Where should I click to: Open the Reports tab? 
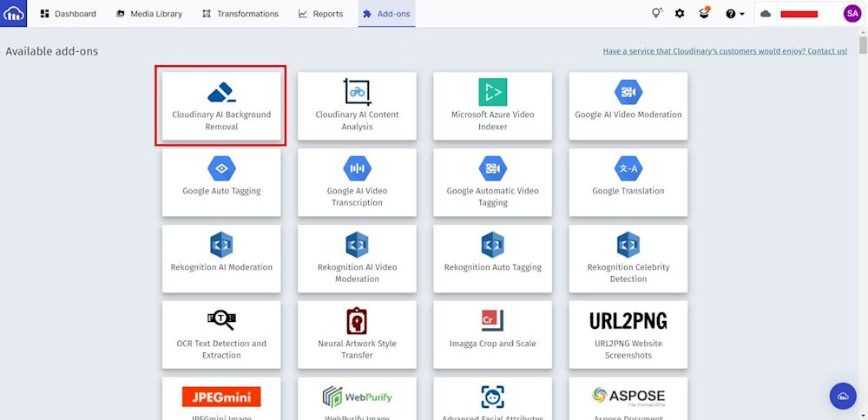(x=320, y=14)
